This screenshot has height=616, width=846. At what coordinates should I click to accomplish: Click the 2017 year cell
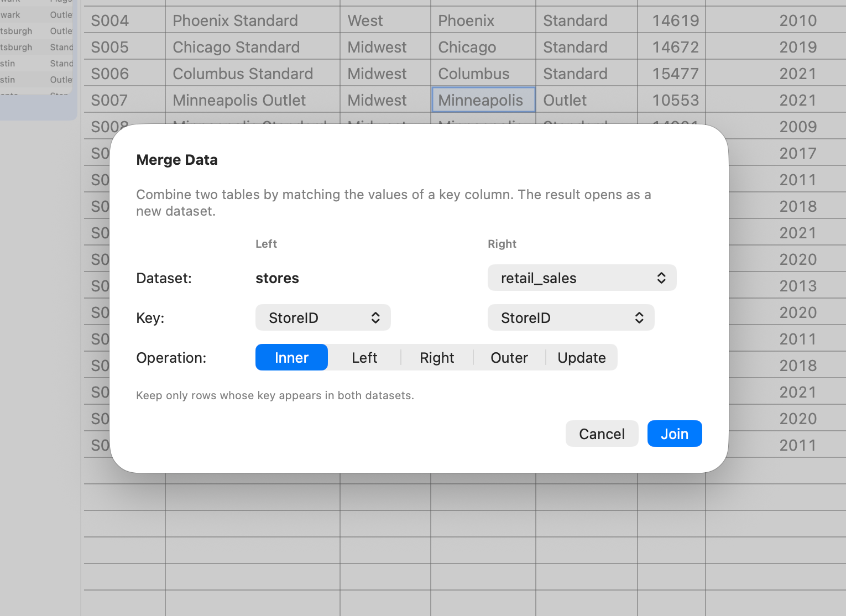[x=787, y=153]
